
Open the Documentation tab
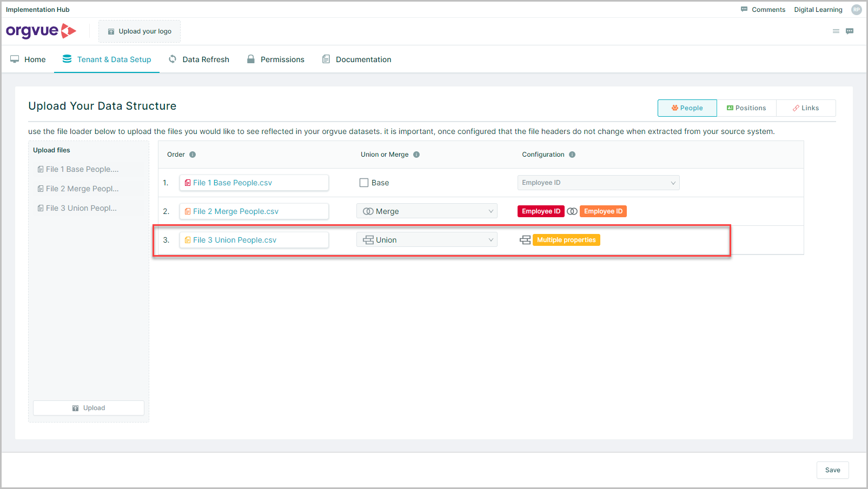tap(357, 59)
